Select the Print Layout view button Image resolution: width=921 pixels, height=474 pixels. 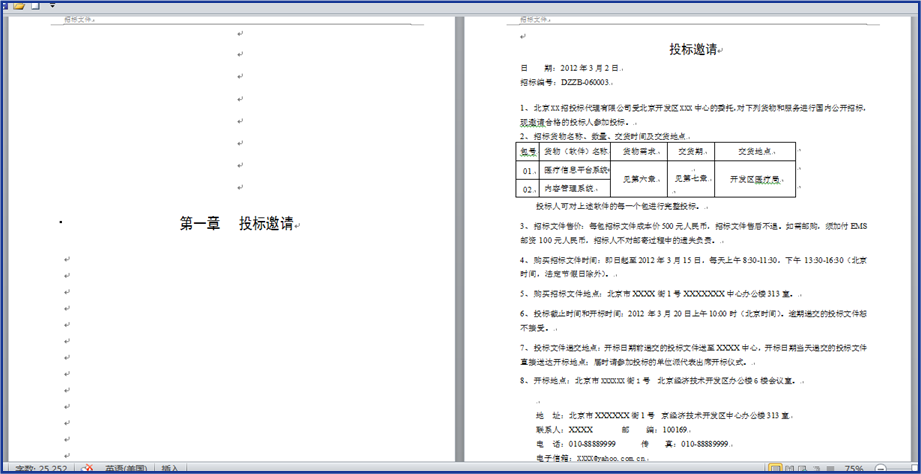pos(775,469)
